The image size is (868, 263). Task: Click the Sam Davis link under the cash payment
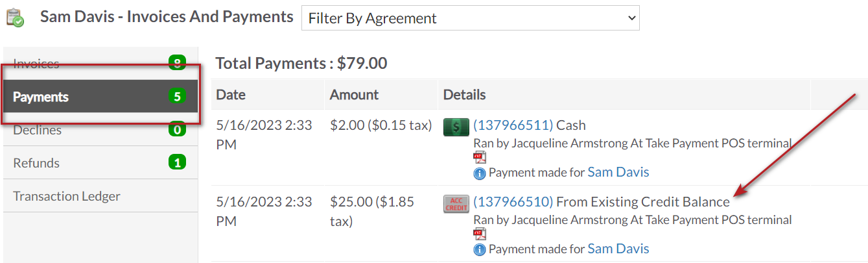tap(618, 172)
